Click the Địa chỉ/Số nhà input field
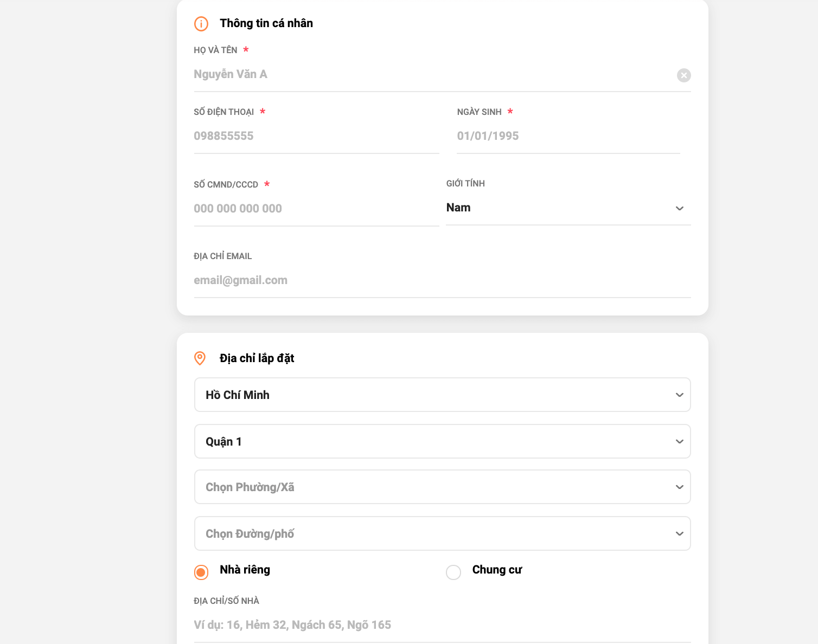 pyautogui.click(x=442, y=626)
